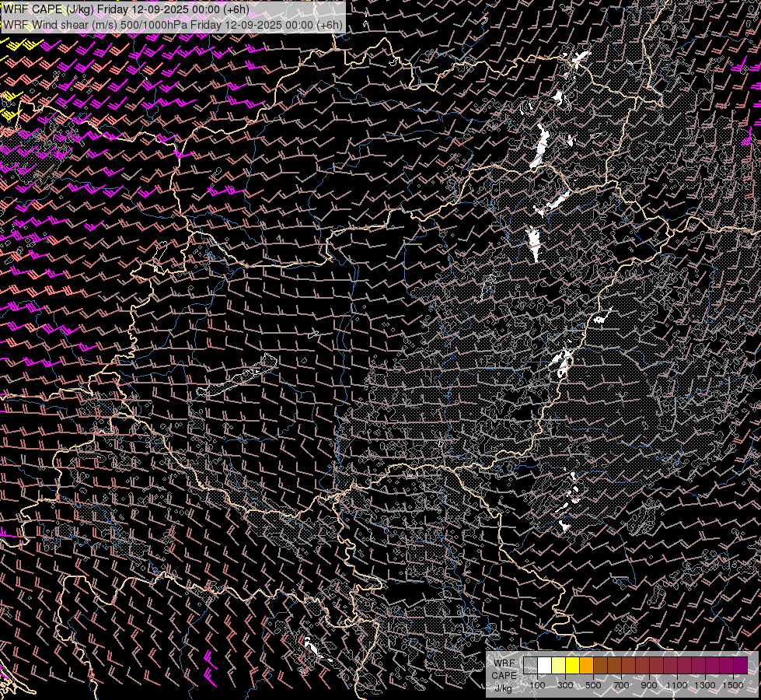Select the pale yellow CAPE legend swatch

click(559, 666)
